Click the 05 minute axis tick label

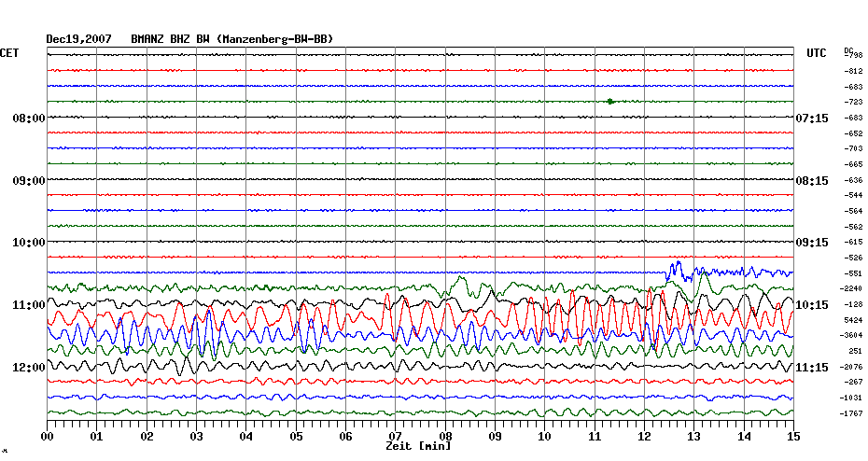(x=296, y=437)
